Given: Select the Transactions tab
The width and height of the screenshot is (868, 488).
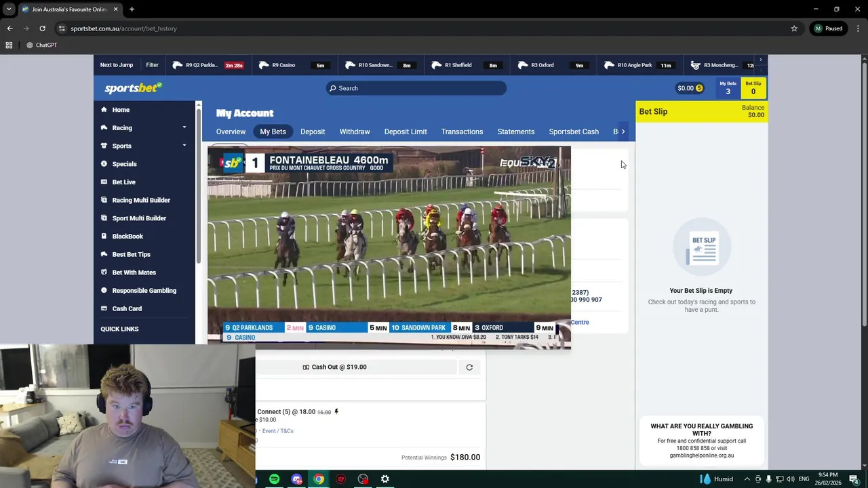Looking at the screenshot, I should pyautogui.click(x=462, y=131).
